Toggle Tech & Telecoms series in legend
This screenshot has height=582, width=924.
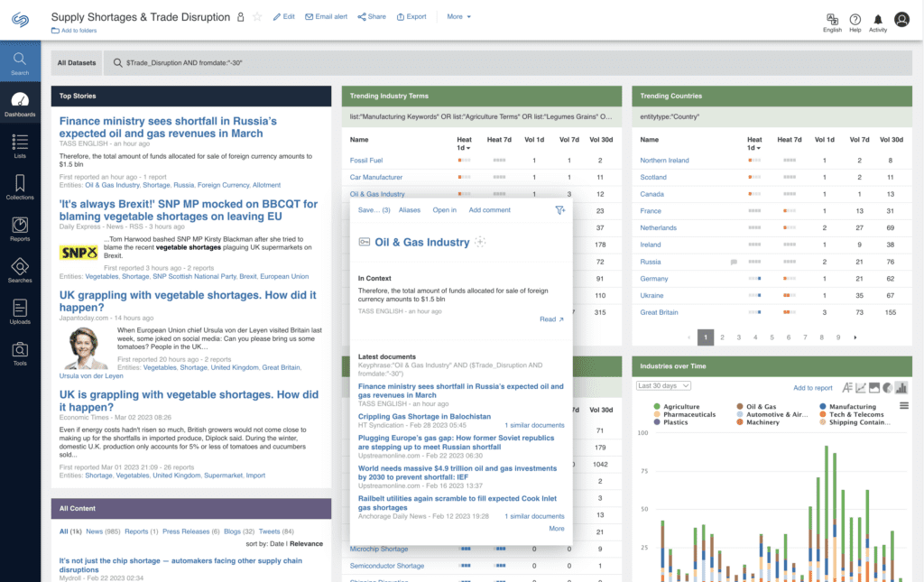click(x=852, y=415)
